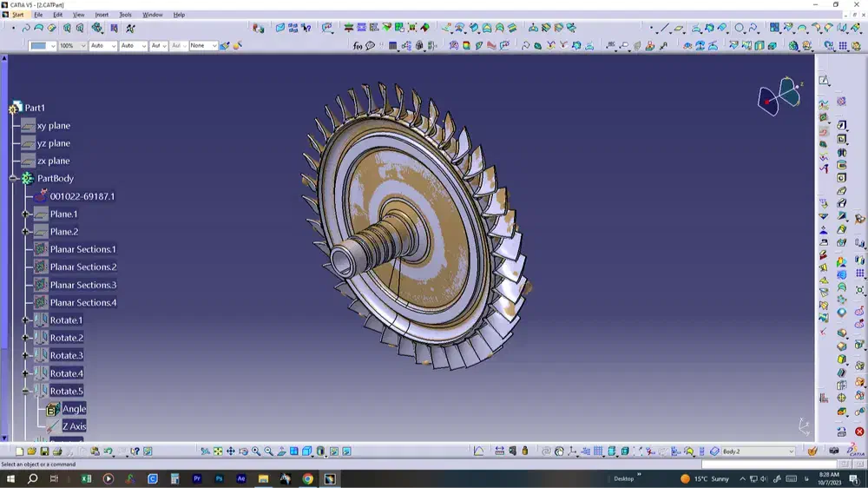Open the 100% opacity dropdown
The image size is (868, 488).
83,46
